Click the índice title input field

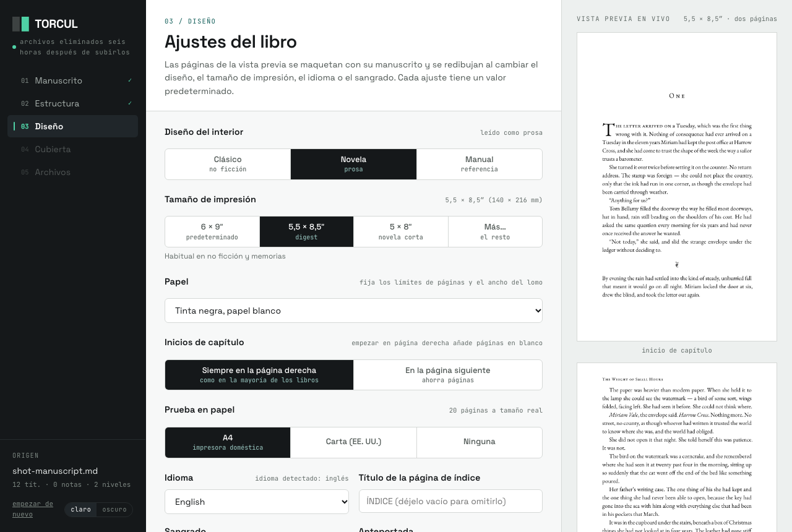(x=450, y=501)
